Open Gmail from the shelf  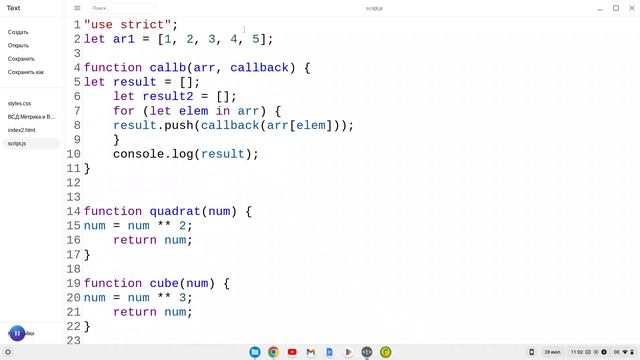pos(311,352)
